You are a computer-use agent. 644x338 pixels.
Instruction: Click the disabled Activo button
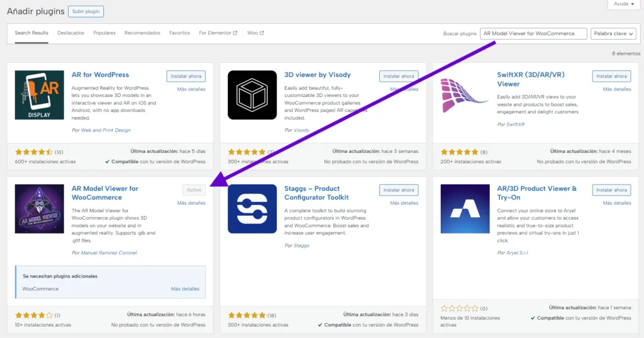(x=194, y=190)
